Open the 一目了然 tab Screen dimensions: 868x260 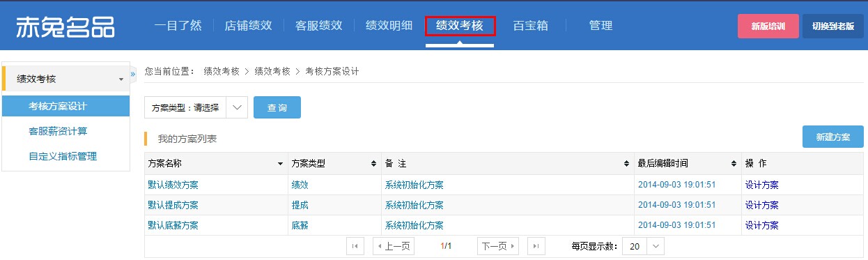[178, 26]
